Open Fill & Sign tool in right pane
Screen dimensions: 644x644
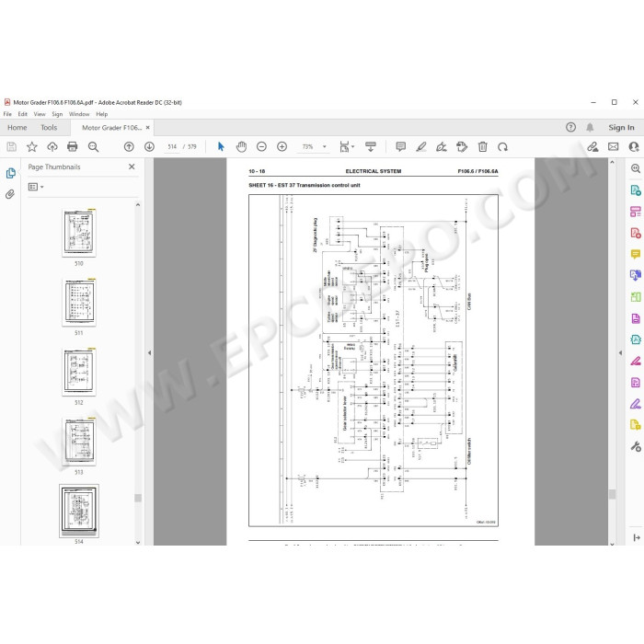[x=636, y=404]
